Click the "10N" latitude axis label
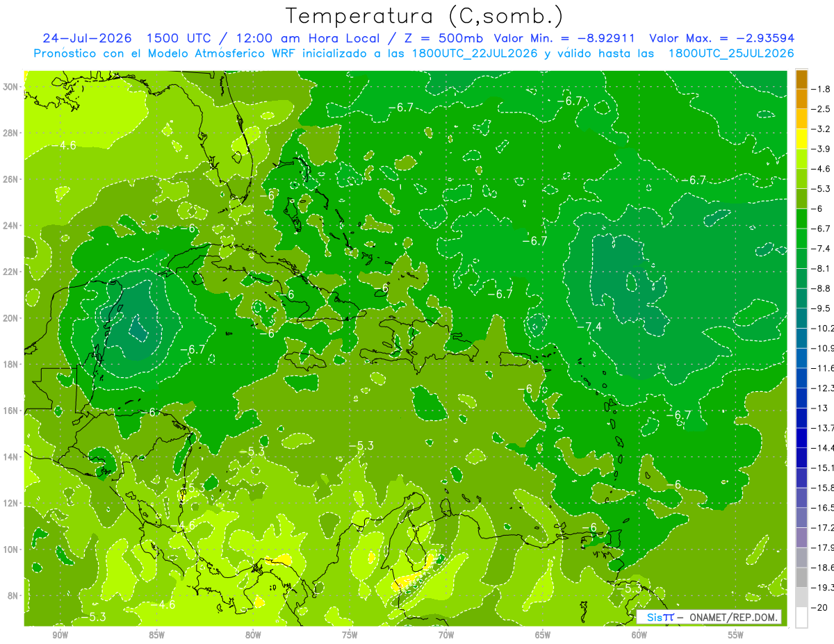The image size is (834, 644). [11, 549]
